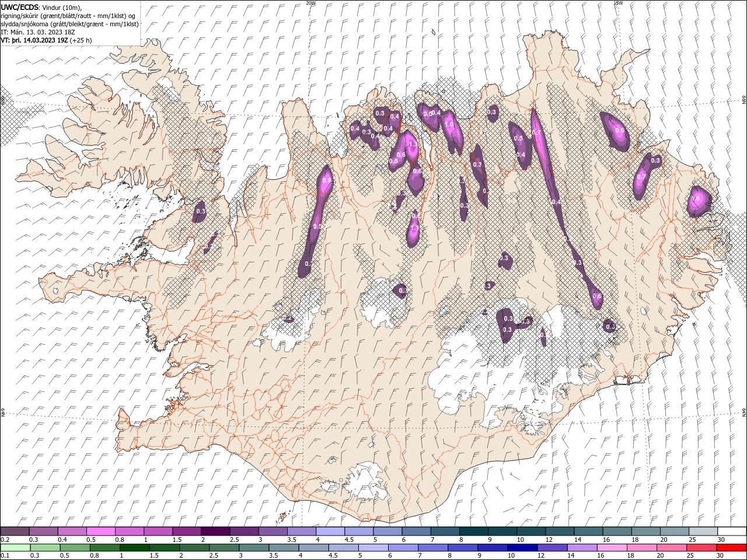Click the rigning/skúrir description line

(x=68, y=16)
